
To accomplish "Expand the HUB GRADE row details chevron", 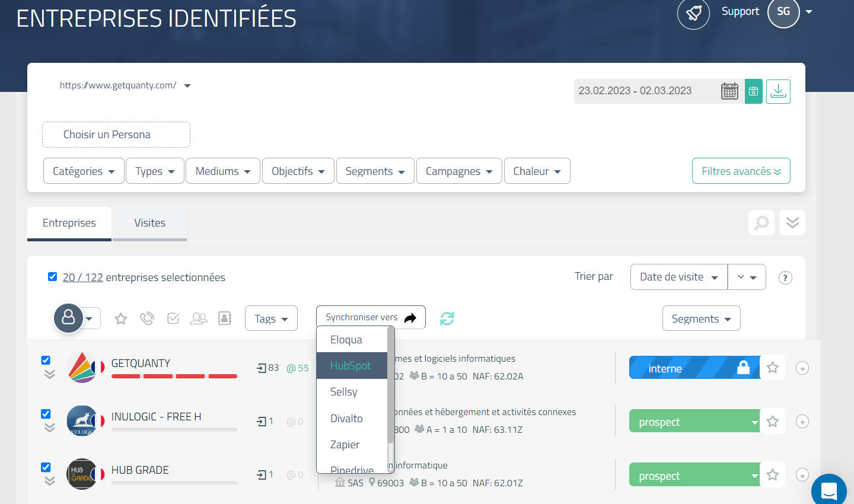I will tap(49, 481).
